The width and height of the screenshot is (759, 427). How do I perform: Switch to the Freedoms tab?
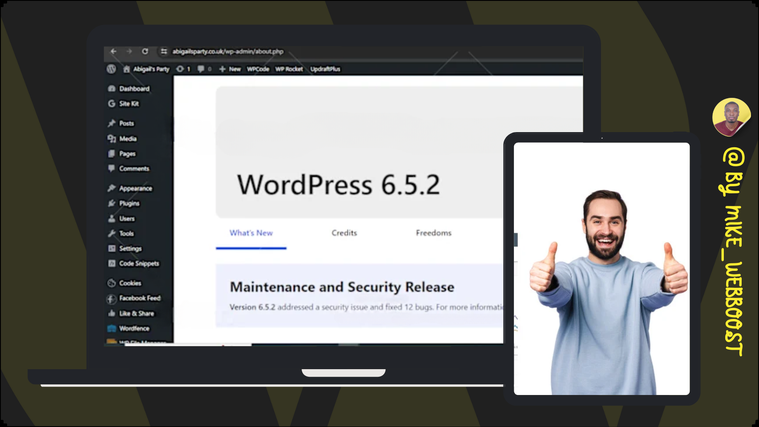[434, 233]
